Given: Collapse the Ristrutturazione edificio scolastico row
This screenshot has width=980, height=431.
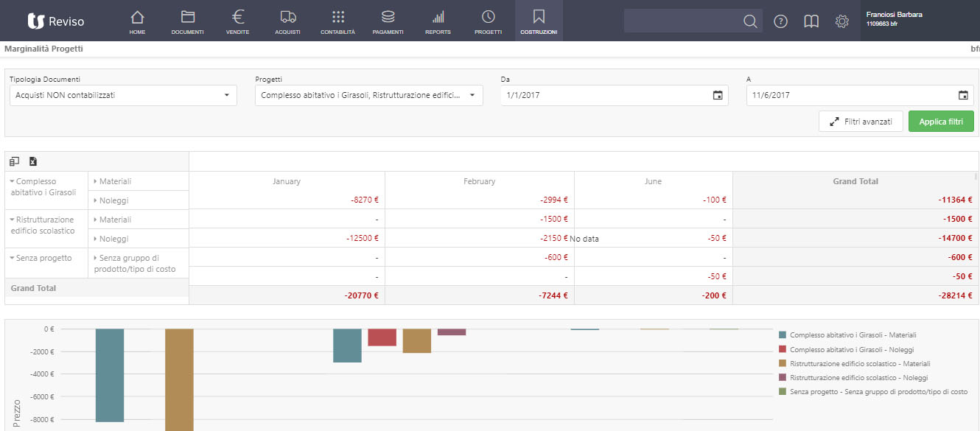Looking at the screenshot, I should pos(12,220).
